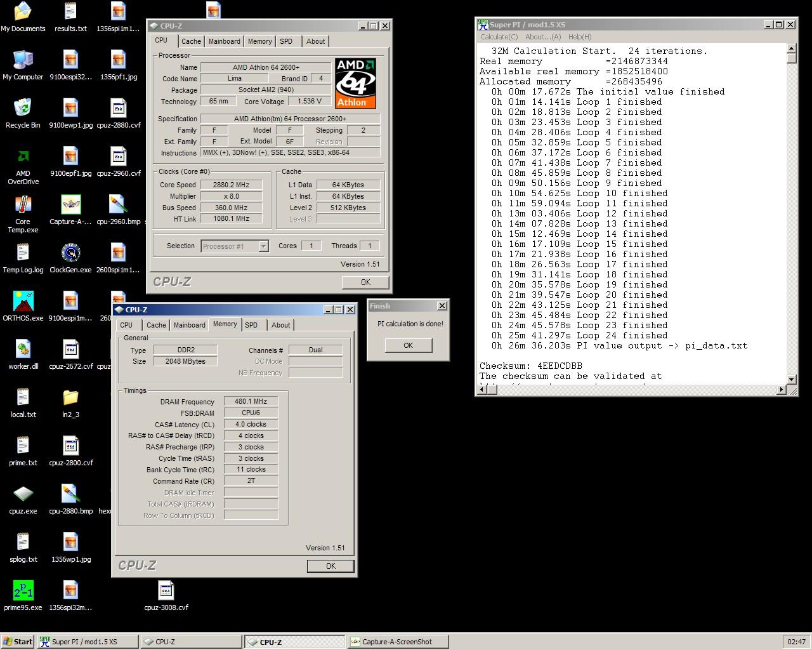Open prime.txt desktop file
812x650 pixels.
coord(23,451)
